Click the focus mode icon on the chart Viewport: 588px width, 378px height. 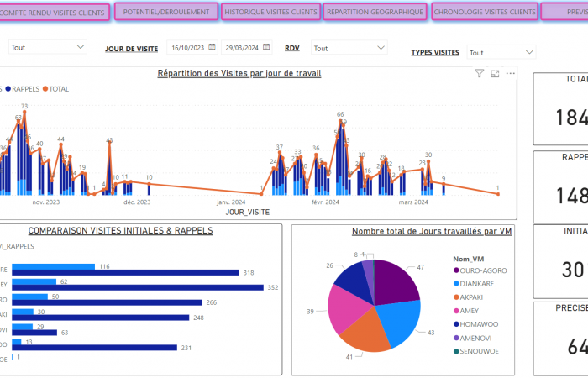495,74
